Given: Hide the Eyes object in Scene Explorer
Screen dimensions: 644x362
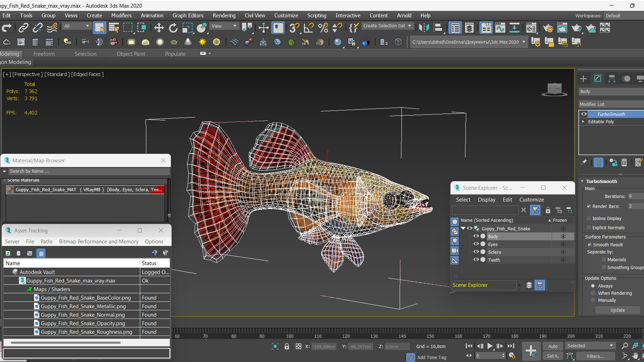Looking at the screenshot, I should [x=476, y=244].
